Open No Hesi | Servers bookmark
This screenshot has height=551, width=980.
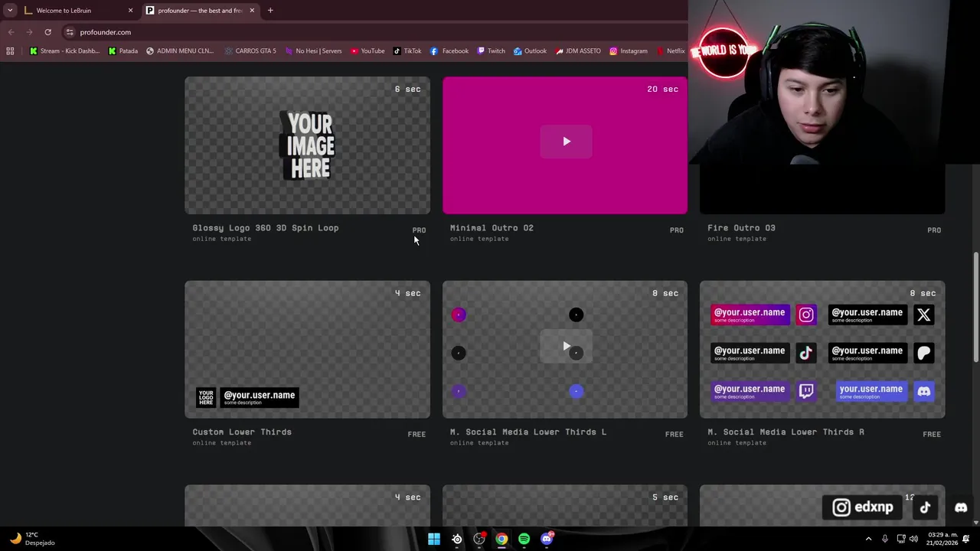pyautogui.click(x=313, y=51)
